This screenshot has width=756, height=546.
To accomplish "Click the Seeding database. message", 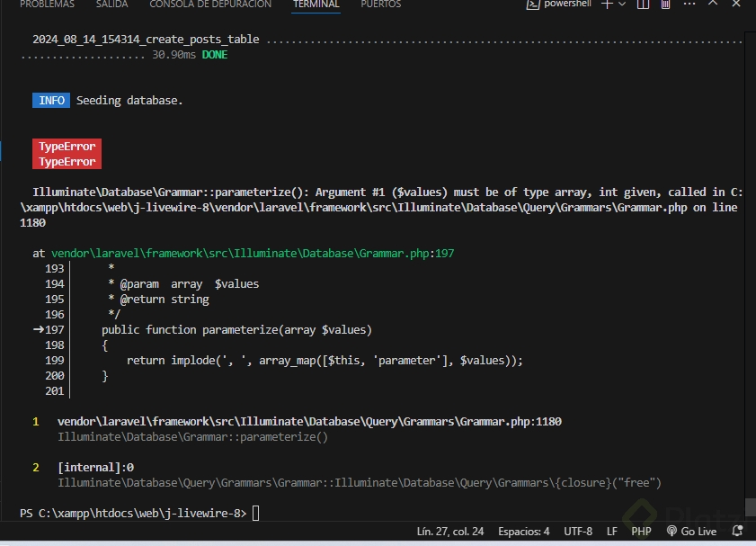I will coord(129,101).
